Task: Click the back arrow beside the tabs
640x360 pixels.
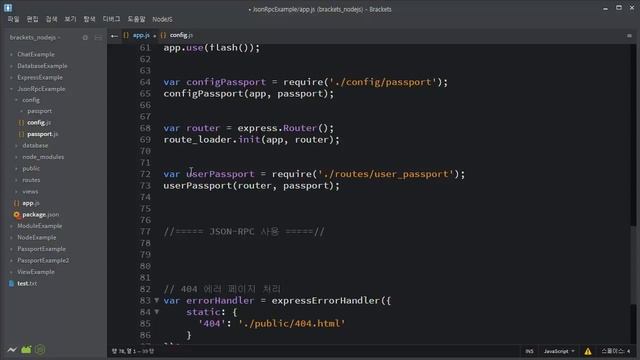Action: (114, 36)
